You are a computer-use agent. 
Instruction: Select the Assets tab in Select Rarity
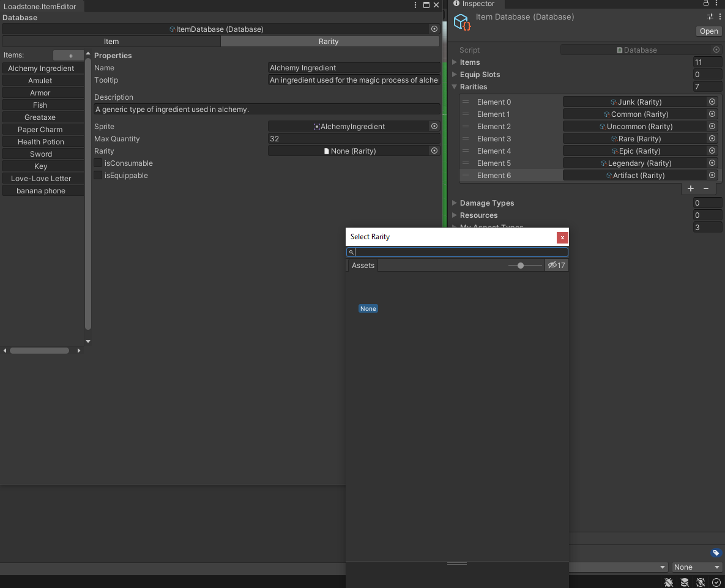[x=363, y=265]
